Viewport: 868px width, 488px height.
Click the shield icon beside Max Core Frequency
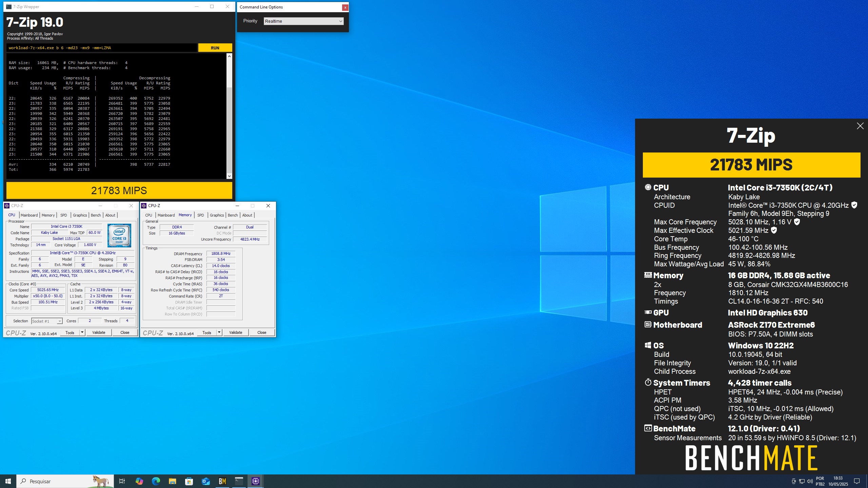pyautogui.click(x=797, y=222)
